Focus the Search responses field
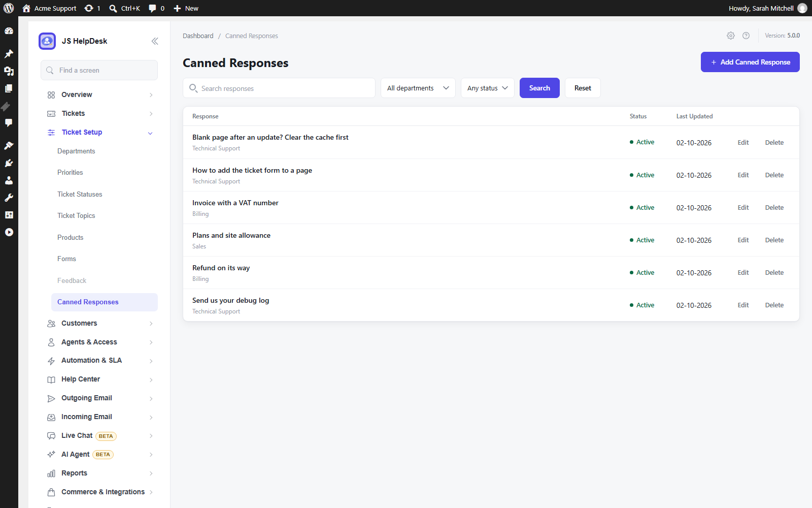Screen dimensions: 812x508 click(279, 88)
